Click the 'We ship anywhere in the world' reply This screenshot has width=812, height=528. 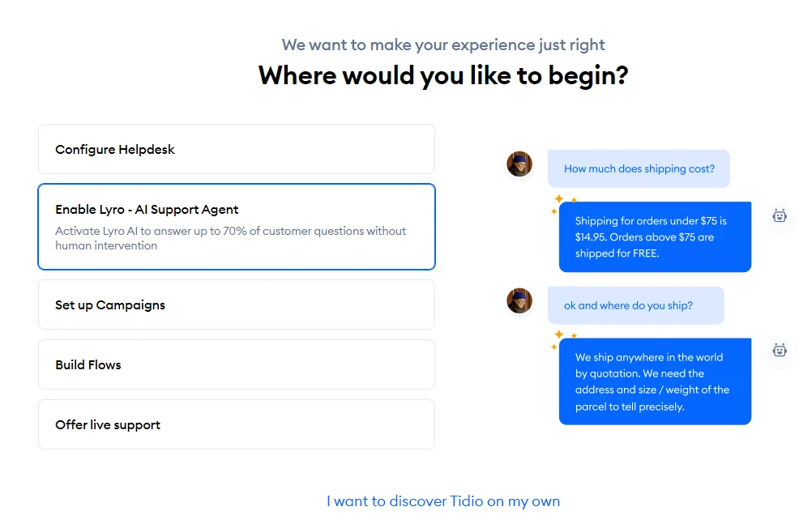[x=655, y=381]
